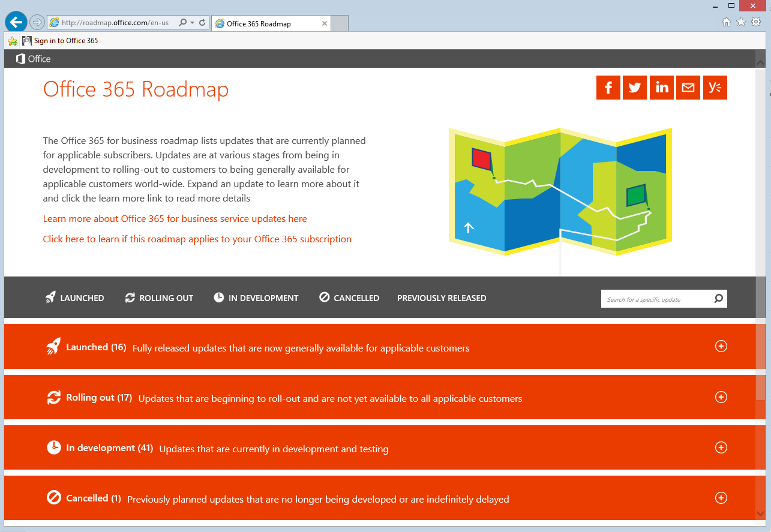Click the illustrated map image
Viewport: 771px width, 532px height.
pos(560,192)
